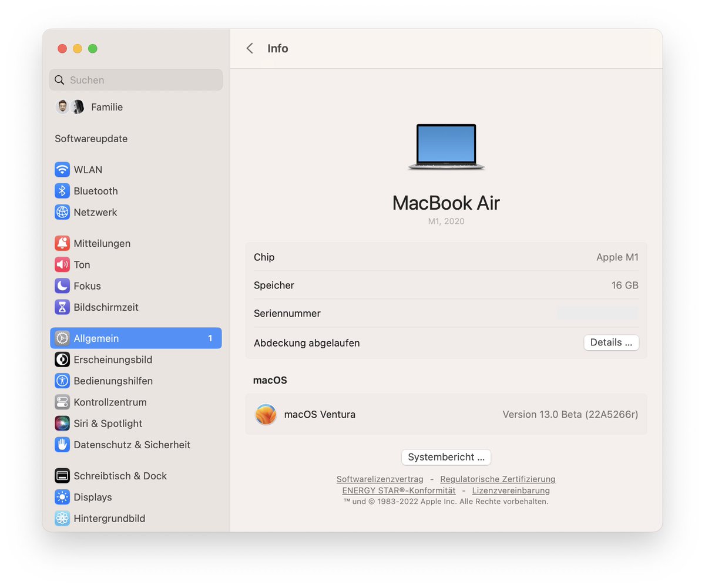Viewport: 705px width, 588px height.
Task: Select the Fokus moon icon
Action: [62, 286]
